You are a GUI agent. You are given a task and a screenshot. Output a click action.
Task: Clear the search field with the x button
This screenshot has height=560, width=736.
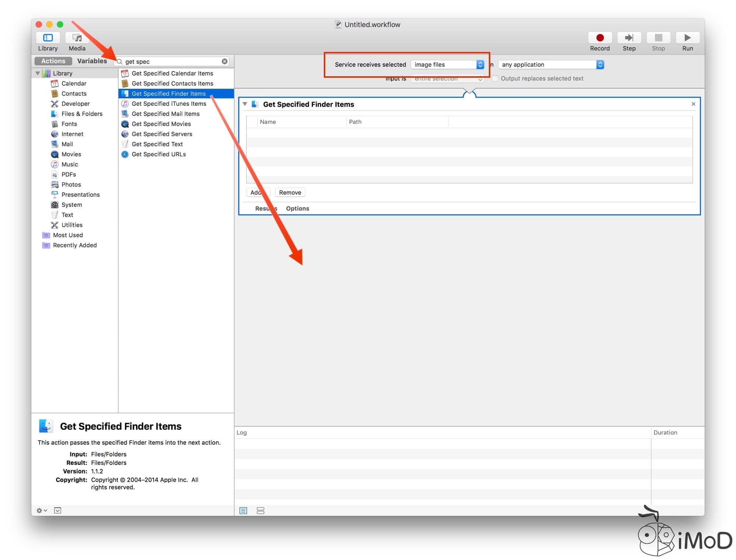[224, 61]
